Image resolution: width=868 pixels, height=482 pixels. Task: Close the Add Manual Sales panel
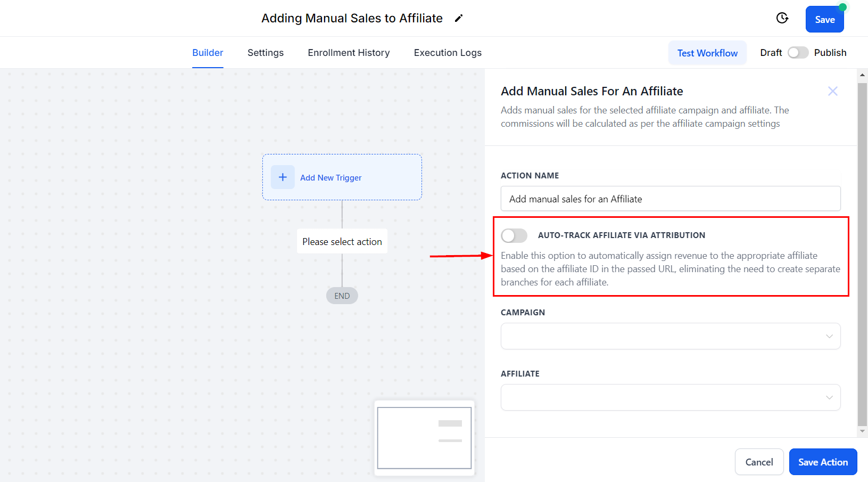click(832, 91)
